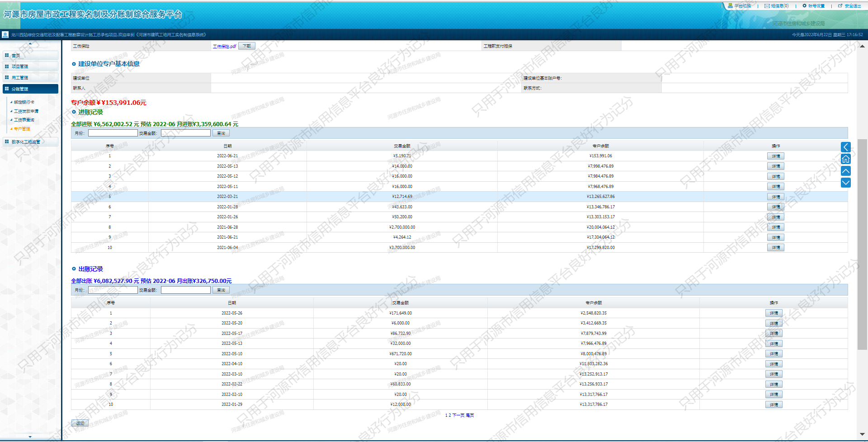Click 查询 button in 出账记录 filter

pyautogui.click(x=221, y=290)
